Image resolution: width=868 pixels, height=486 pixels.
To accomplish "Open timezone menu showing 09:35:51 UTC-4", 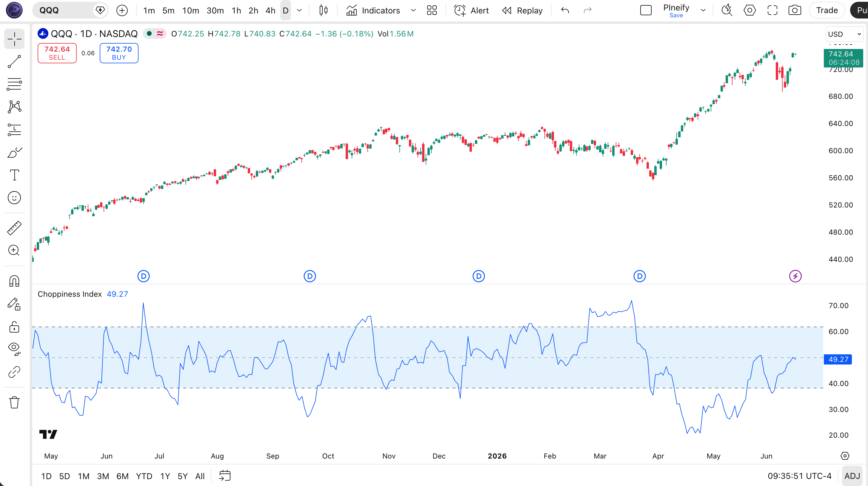I will [x=799, y=476].
